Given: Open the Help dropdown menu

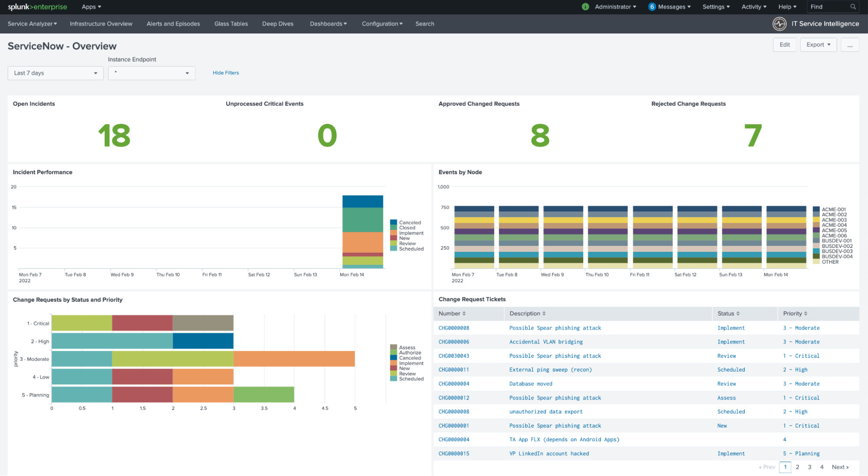Looking at the screenshot, I should tap(787, 7).
